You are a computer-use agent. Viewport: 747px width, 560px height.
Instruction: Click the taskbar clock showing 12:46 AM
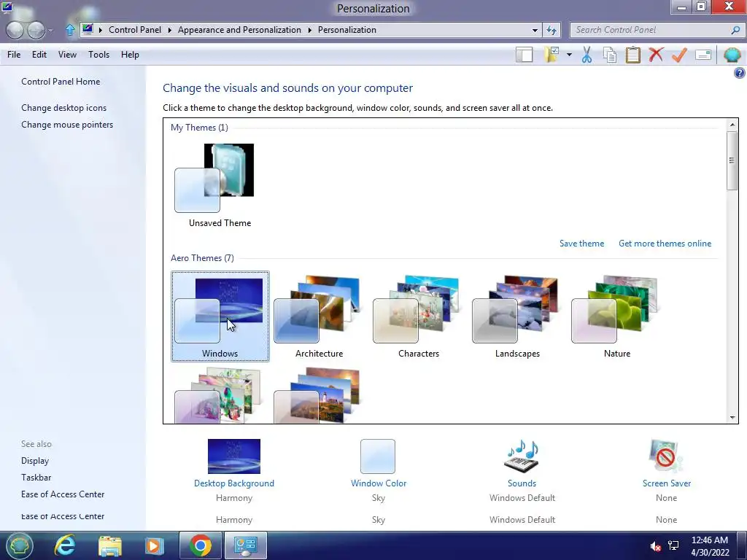coord(710,545)
